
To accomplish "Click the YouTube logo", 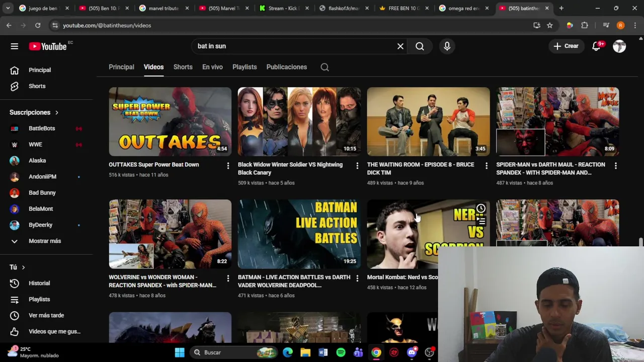I will (48, 46).
